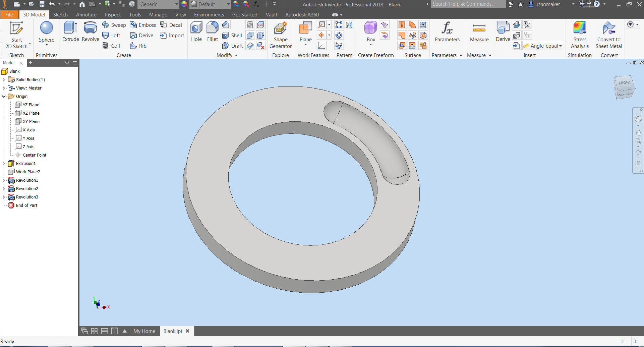The width and height of the screenshot is (644, 347).
Task: Click the Loft tool
Action: pos(111,36)
